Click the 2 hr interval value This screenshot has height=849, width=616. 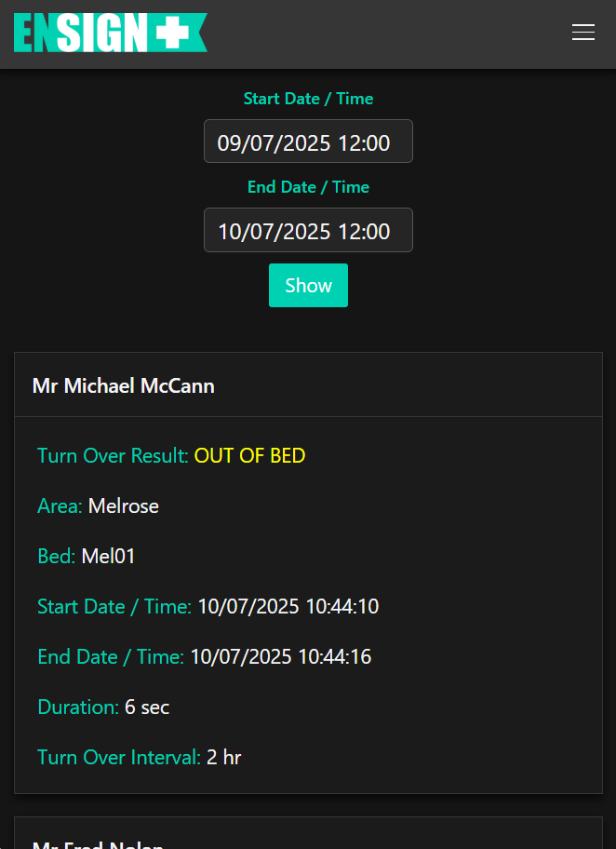click(223, 758)
